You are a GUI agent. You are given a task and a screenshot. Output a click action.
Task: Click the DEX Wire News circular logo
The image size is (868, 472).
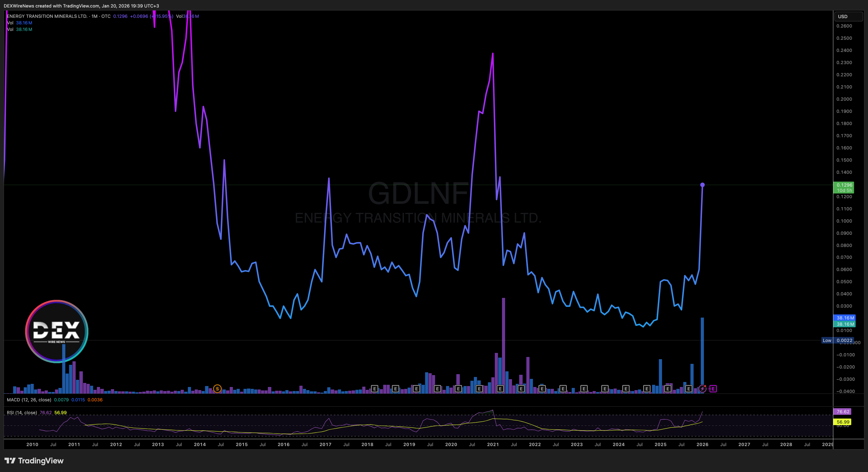(x=57, y=332)
